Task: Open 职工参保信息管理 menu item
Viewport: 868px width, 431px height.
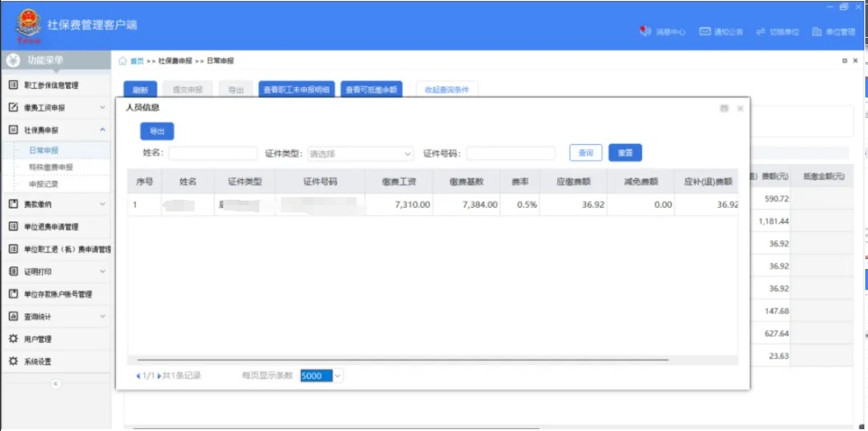Action: point(50,85)
